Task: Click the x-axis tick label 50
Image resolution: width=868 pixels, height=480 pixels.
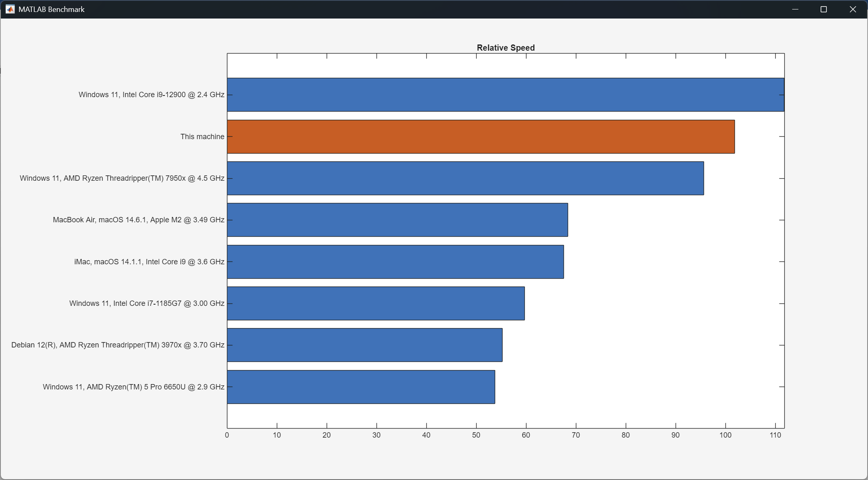Action: pyautogui.click(x=476, y=435)
